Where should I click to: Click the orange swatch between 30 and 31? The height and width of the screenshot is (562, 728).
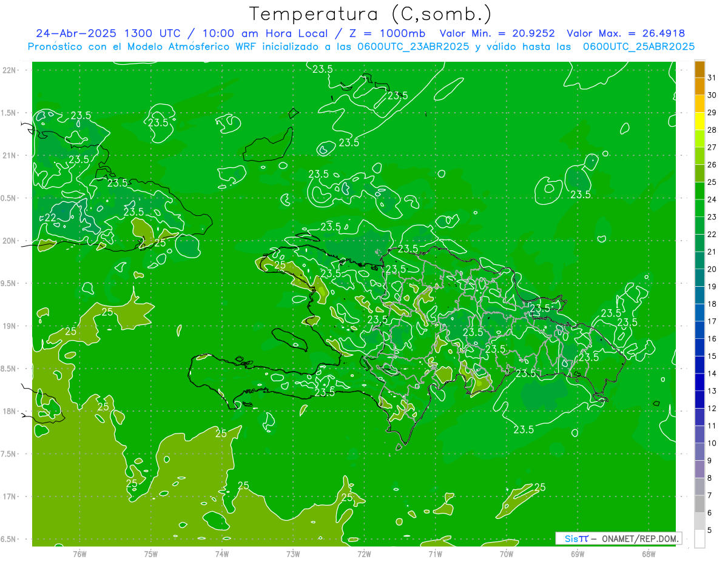(x=699, y=86)
